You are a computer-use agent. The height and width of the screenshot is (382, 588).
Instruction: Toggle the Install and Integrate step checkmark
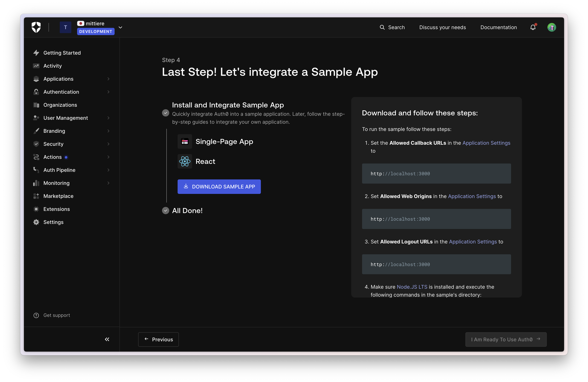tap(165, 113)
